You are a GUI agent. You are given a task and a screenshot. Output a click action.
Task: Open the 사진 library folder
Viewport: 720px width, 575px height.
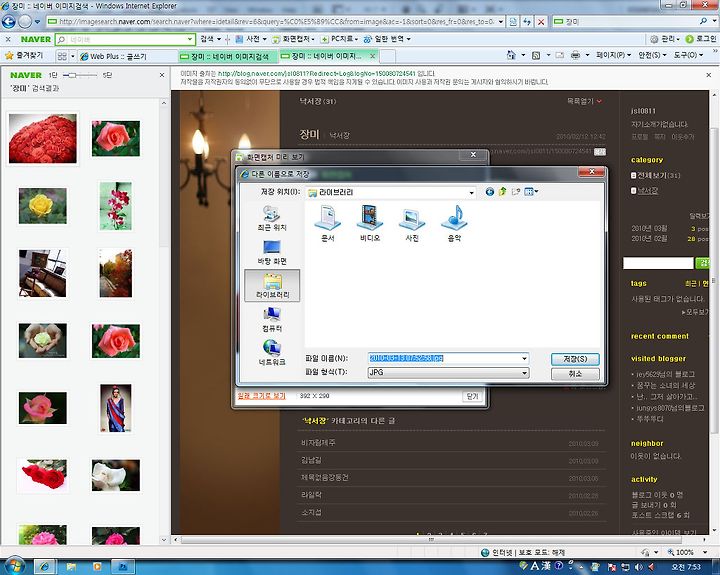(x=412, y=224)
